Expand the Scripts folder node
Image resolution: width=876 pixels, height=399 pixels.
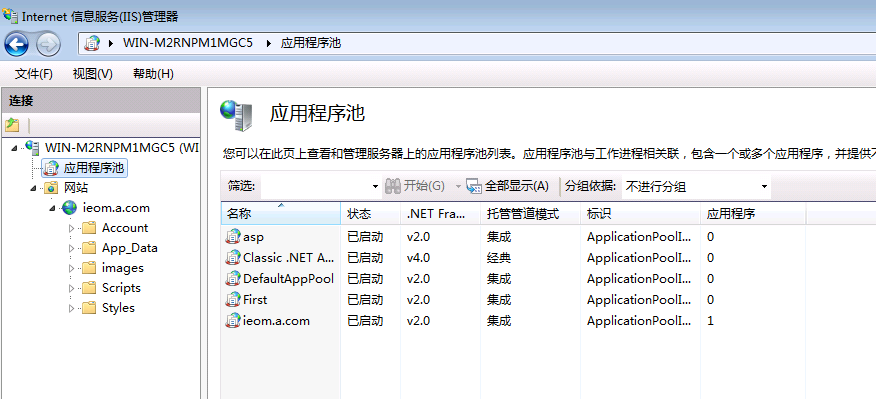71,288
